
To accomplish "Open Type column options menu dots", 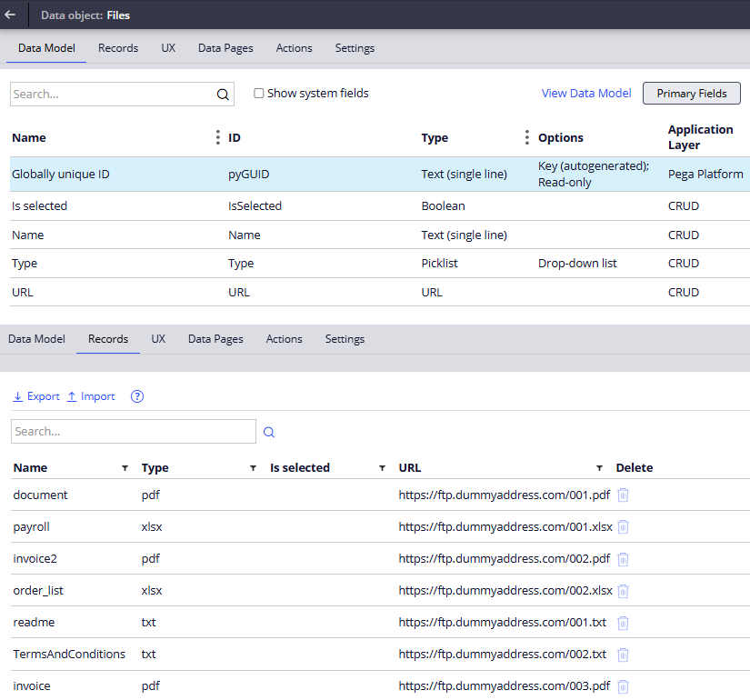I will 526,137.
